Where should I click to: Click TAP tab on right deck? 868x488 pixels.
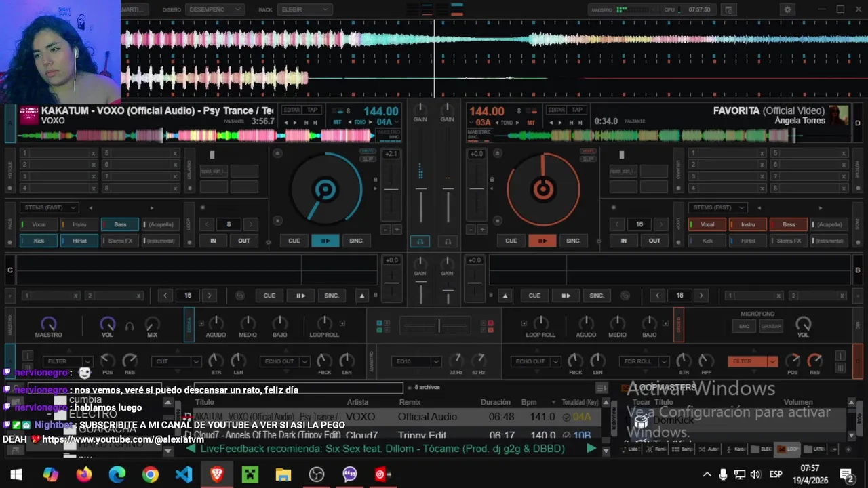577,110
